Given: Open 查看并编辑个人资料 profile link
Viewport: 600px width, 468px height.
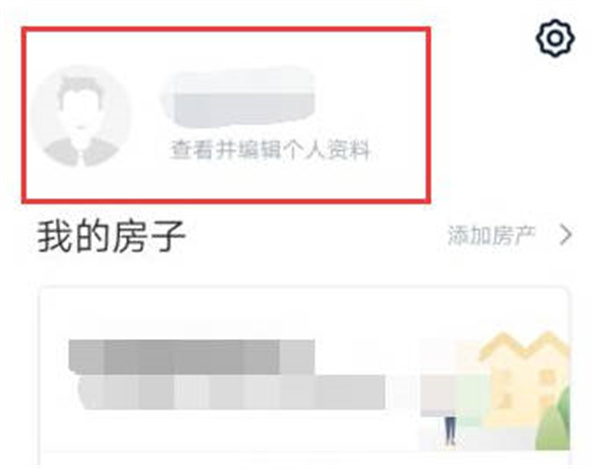Looking at the screenshot, I should coord(271,150).
